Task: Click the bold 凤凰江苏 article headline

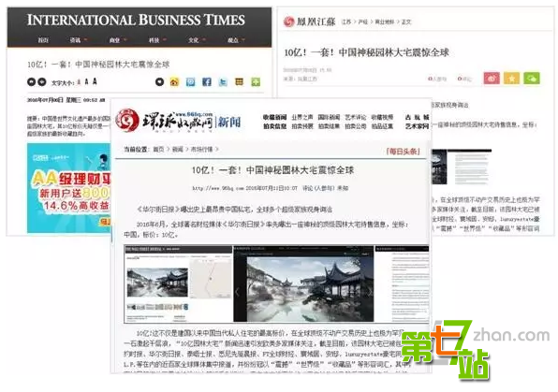Action: [x=366, y=52]
